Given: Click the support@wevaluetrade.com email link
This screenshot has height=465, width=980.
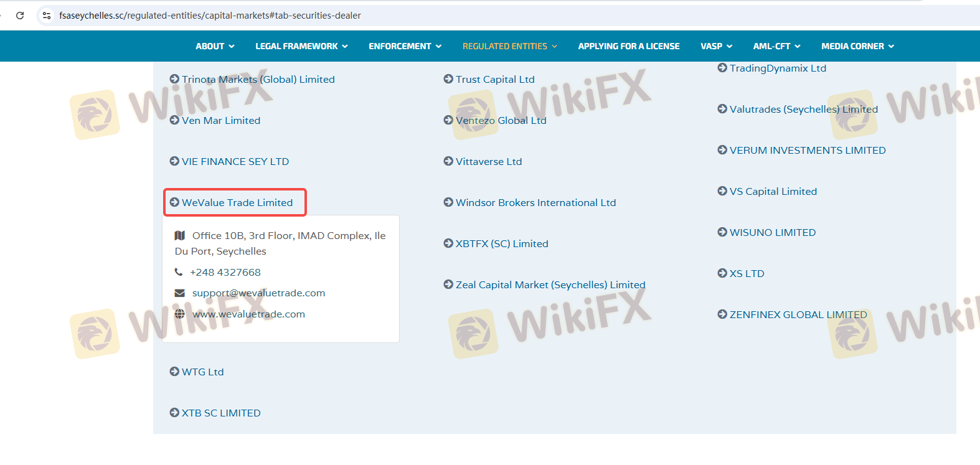Looking at the screenshot, I should 258,293.
